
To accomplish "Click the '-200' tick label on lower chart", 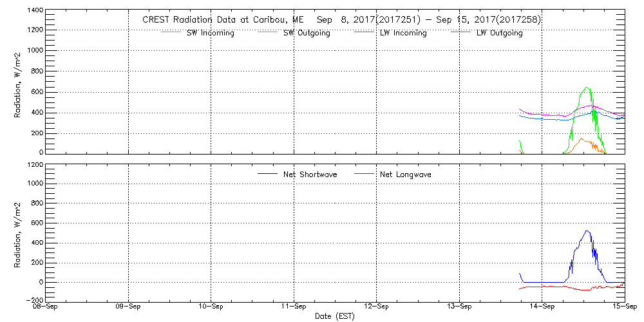I will (x=33, y=301).
